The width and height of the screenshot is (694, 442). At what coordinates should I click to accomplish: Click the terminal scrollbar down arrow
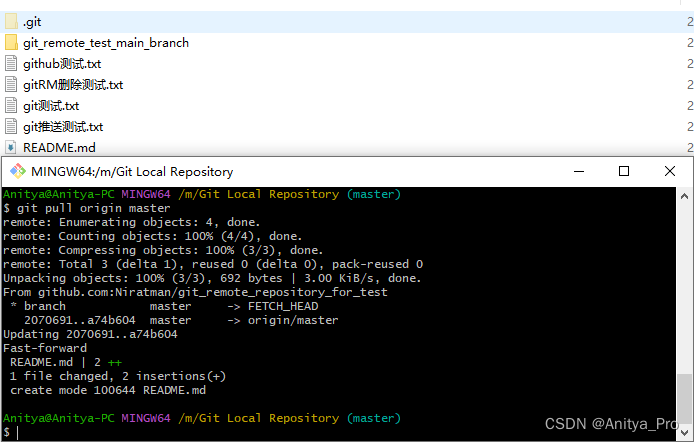684,432
